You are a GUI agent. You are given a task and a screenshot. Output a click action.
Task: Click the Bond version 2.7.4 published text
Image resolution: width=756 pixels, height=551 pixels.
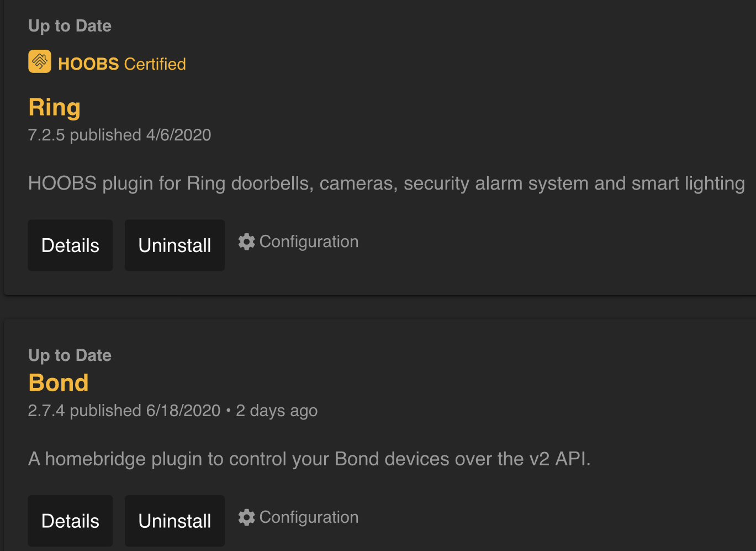[x=124, y=411]
